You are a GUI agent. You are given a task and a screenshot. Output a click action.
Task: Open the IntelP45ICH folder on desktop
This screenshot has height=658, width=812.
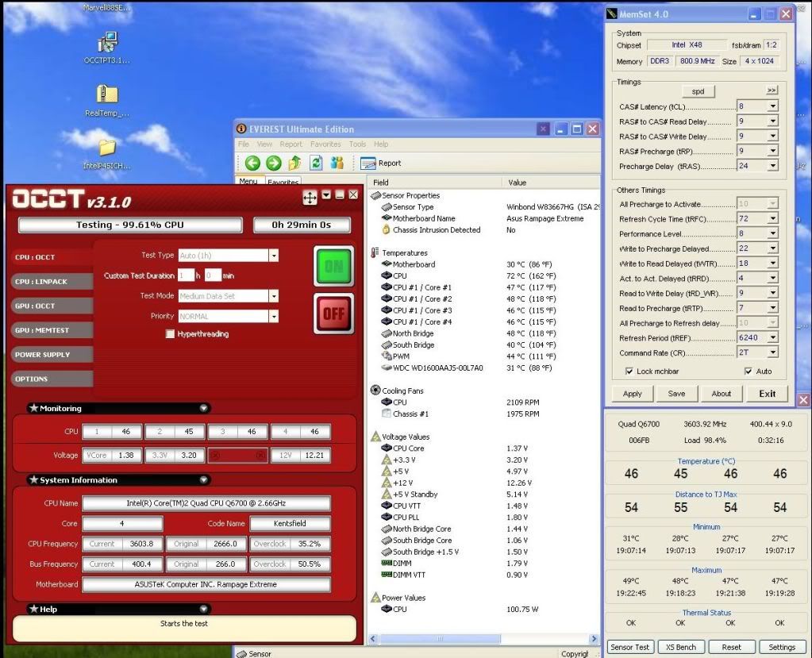click(107, 154)
